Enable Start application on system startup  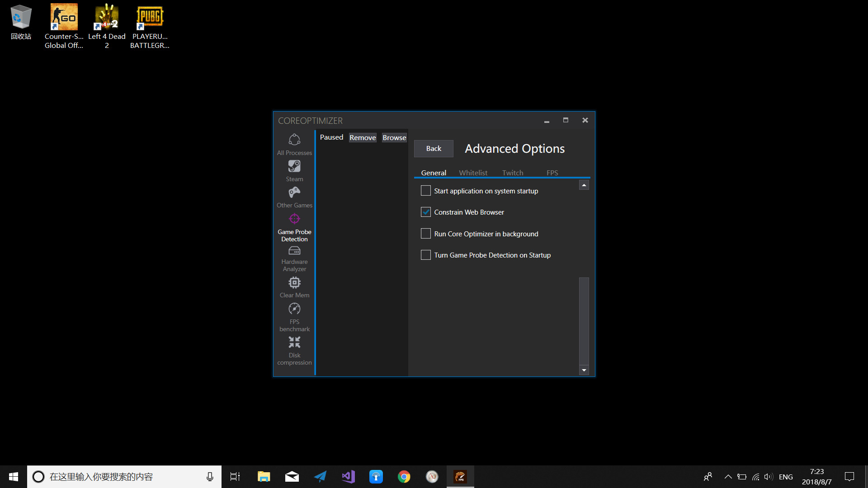[x=426, y=189]
